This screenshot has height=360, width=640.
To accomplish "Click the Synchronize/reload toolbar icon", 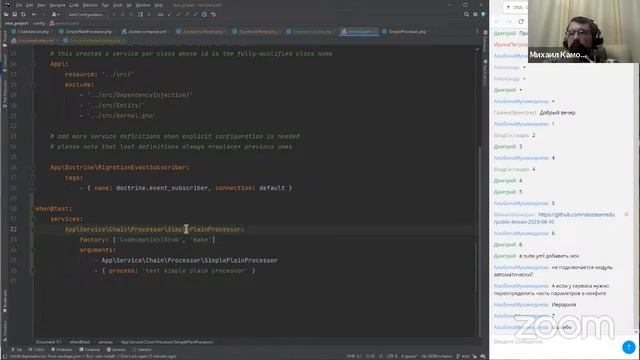I will tap(23, 14).
